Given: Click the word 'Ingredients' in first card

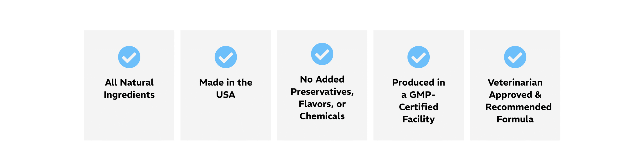Looking at the screenshot, I should click(129, 95).
